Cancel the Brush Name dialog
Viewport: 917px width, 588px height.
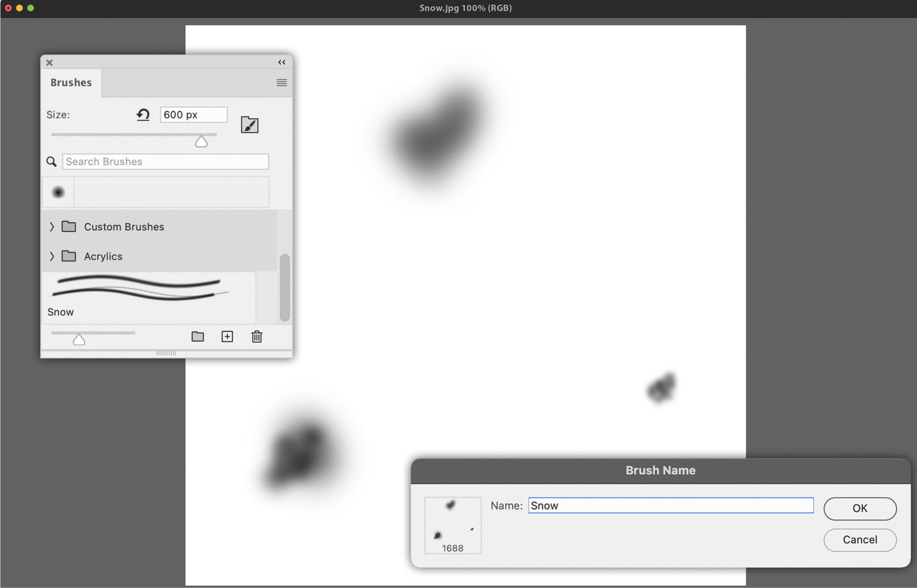point(860,540)
